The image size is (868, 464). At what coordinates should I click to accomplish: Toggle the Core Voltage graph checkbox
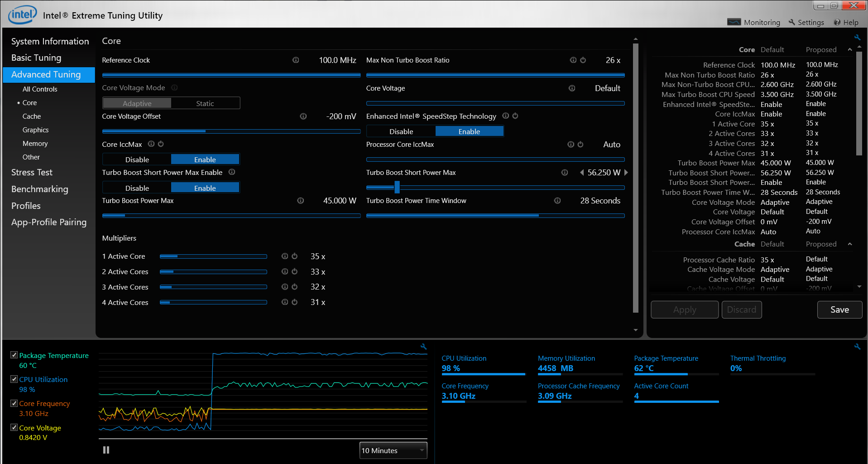click(x=14, y=427)
